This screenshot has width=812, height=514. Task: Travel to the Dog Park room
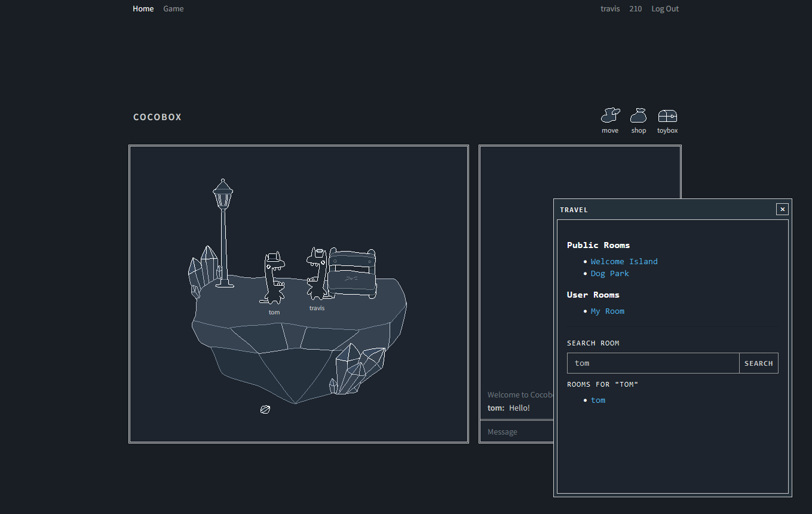click(609, 274)
